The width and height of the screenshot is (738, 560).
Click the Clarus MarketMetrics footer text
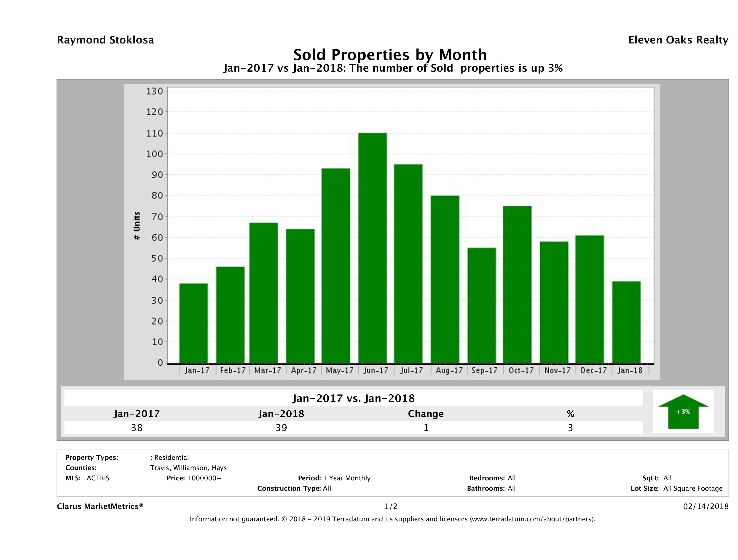[x=100, y=506]
